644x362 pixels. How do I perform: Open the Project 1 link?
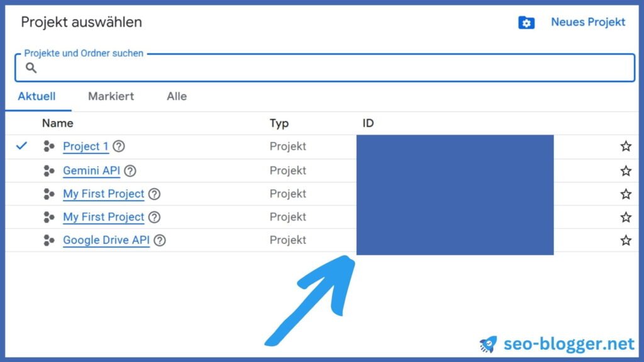pos(86,146)
